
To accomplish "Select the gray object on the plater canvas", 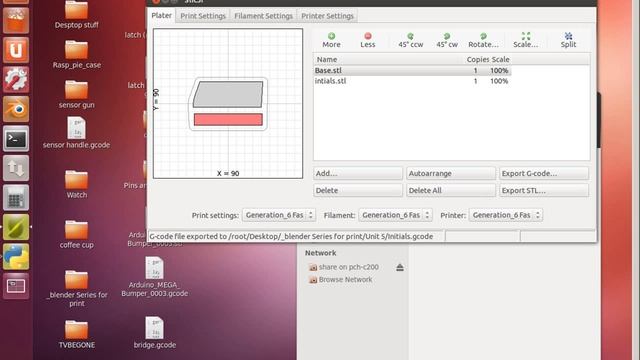I will point(228,94).
